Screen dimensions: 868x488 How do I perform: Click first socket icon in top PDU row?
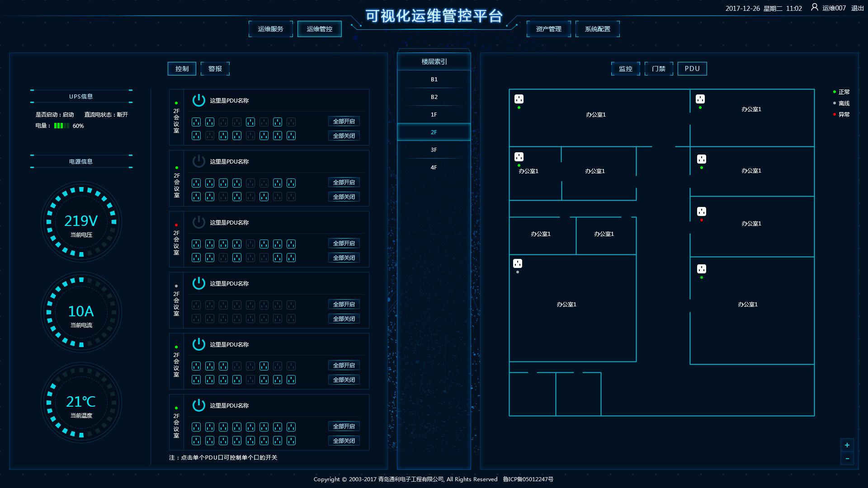196,122
